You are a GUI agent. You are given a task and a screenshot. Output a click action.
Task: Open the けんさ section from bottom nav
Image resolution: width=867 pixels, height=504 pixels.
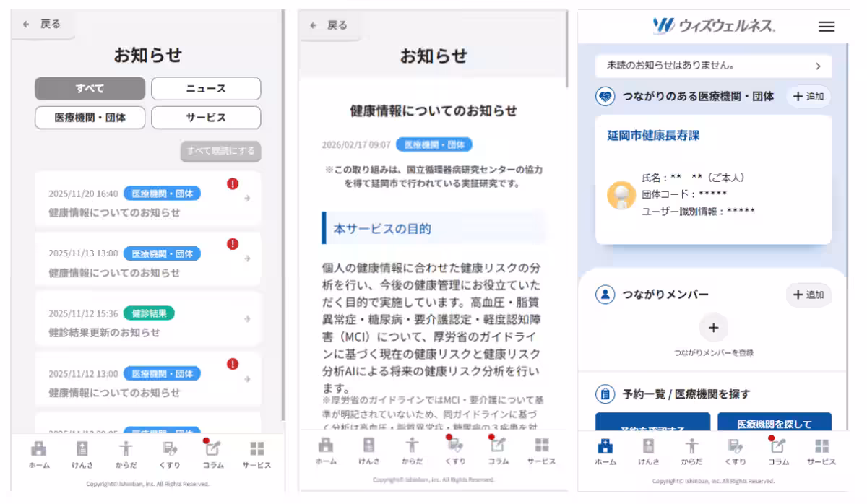[x=82, y=451]
